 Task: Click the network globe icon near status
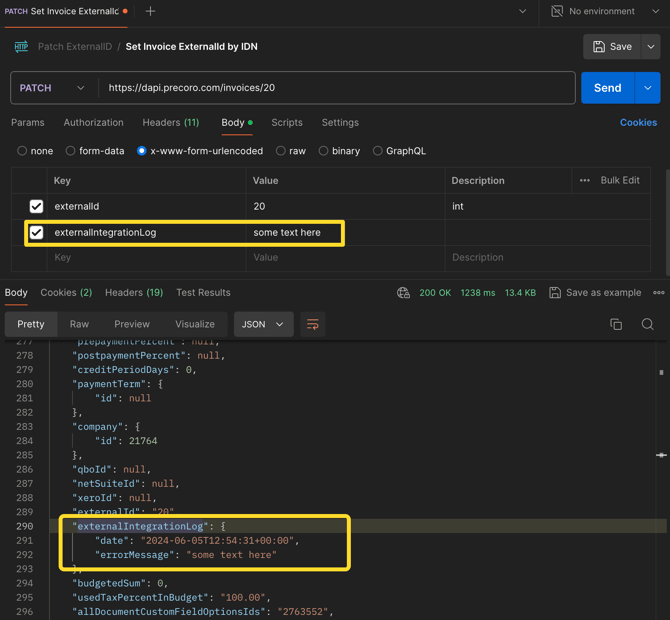click(x=403, y=293)
